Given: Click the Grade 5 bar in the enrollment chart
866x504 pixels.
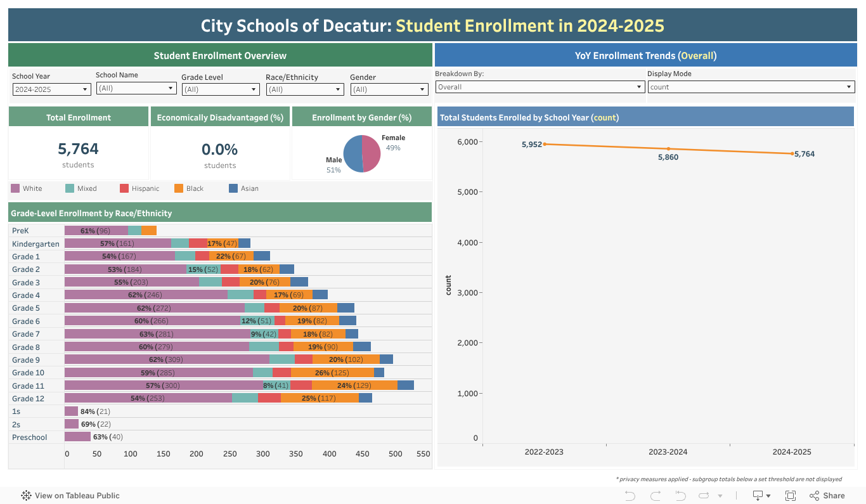Looking at the screenshot, I should [x=190, y=307].
